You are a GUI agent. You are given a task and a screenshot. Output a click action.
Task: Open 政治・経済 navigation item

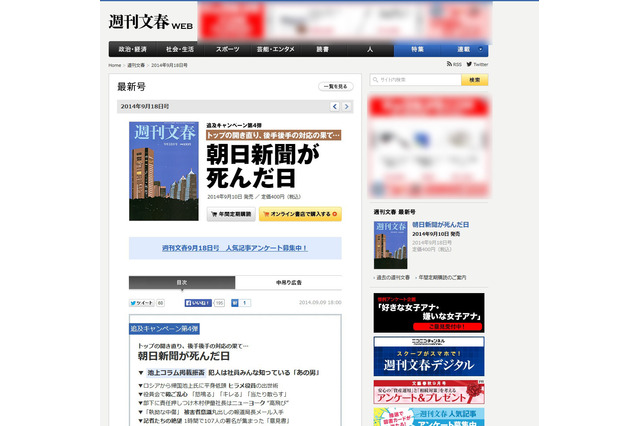tap(132, 49)
